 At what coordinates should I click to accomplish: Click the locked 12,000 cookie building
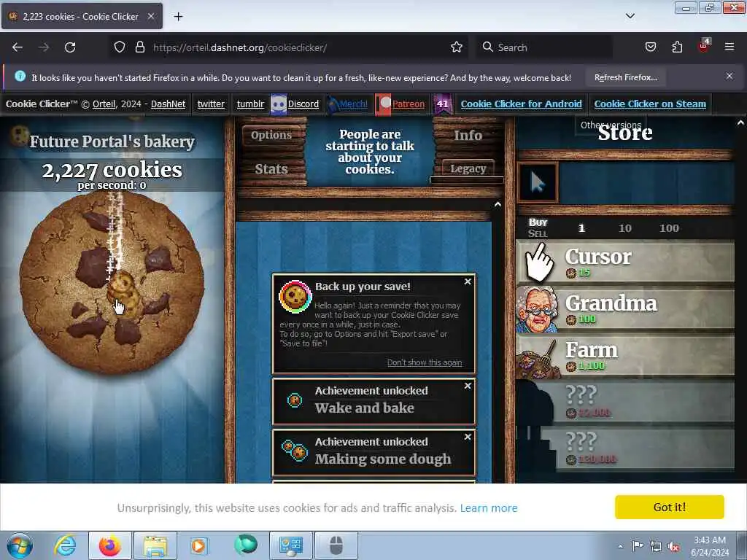tap(625, 402)
